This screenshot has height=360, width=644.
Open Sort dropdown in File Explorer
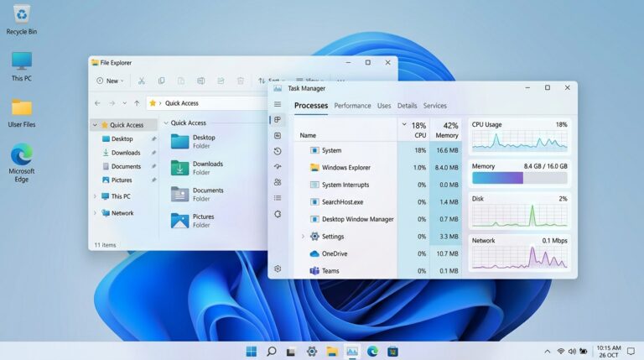(271, 81)
